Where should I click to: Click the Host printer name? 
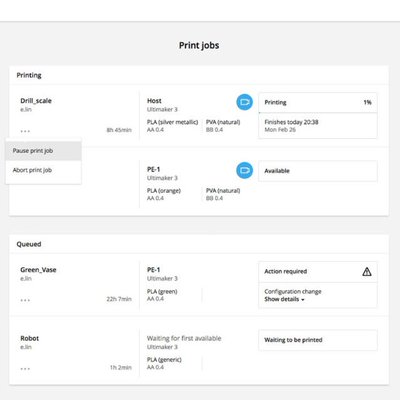154,101
